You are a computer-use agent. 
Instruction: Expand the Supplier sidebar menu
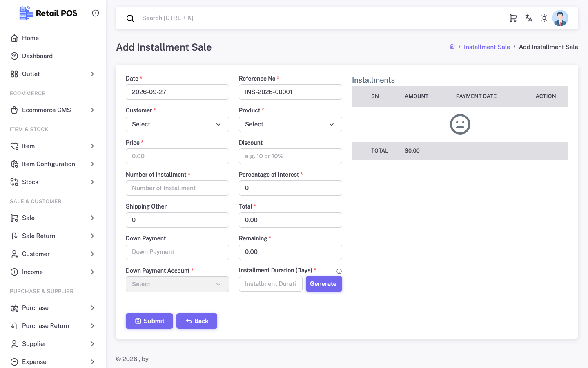pos(53,344)
